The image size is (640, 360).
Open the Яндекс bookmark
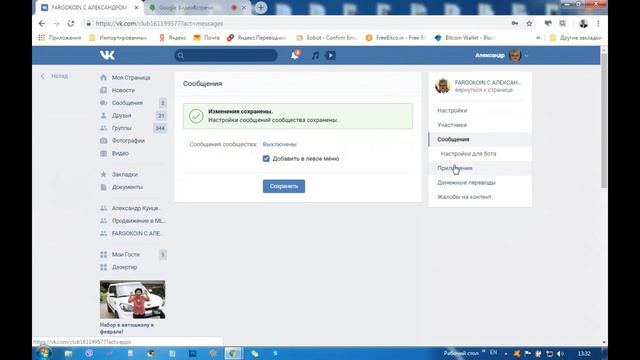click(172, 38)
